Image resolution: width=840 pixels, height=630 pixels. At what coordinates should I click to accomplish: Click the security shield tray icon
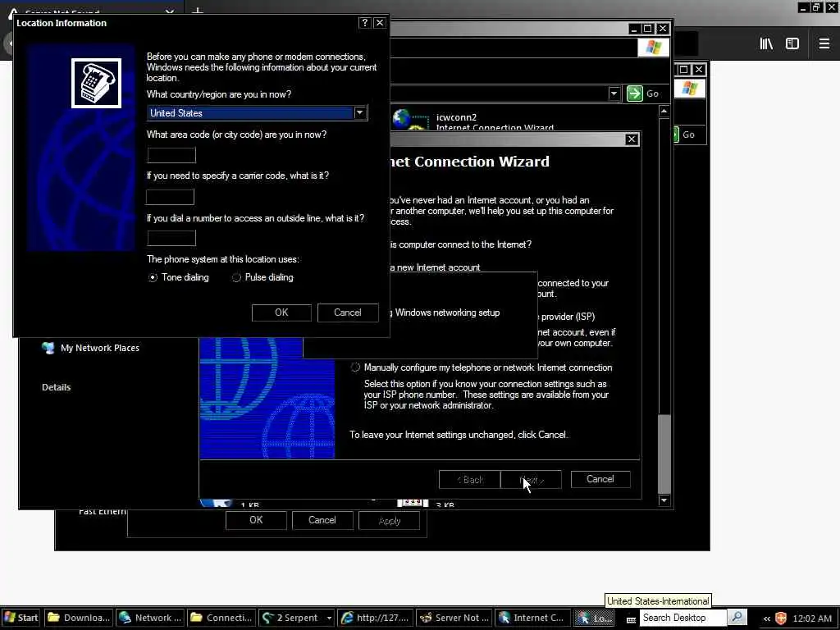point(781,618)
